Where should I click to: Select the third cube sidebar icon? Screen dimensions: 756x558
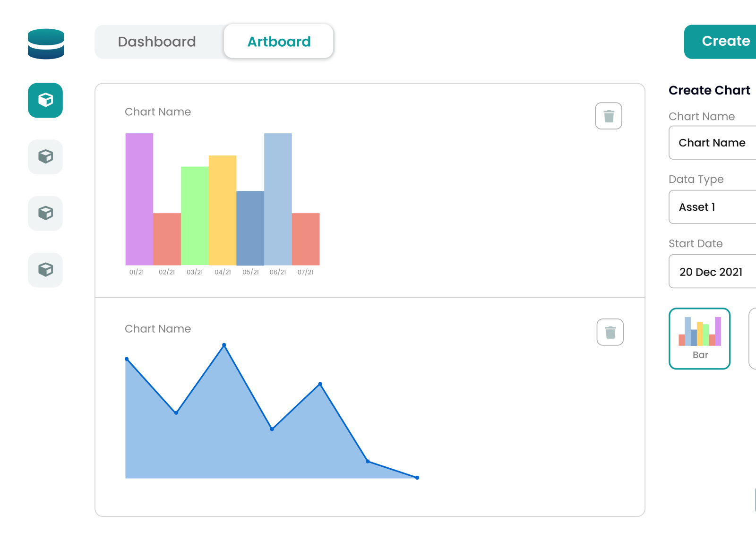click(45, 214)
